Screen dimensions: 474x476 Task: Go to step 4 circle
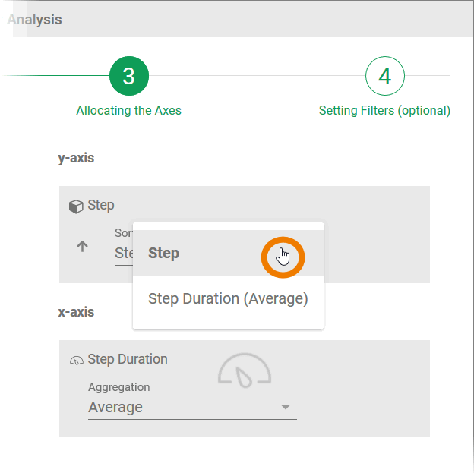pyautogui.click(x=385, y=76)
